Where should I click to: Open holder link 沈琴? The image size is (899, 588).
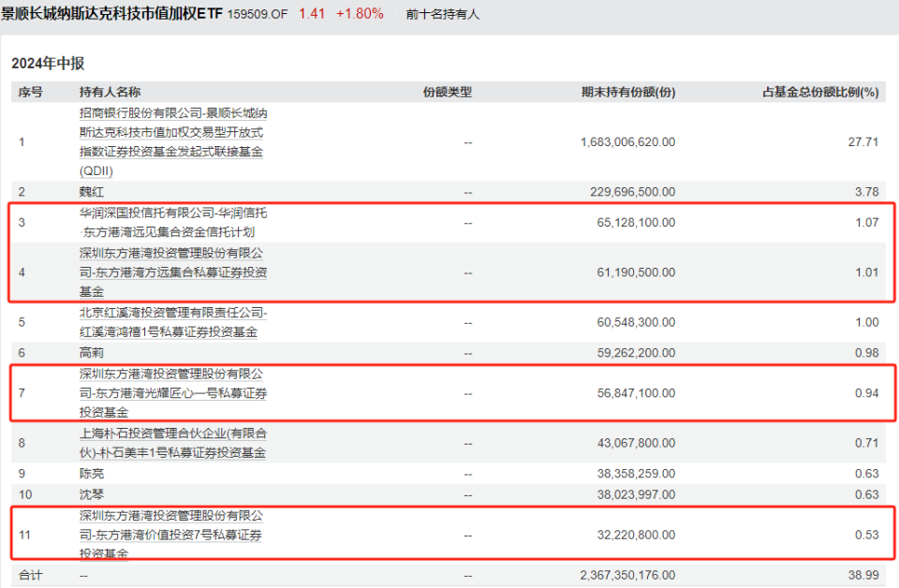click(92, 494)
